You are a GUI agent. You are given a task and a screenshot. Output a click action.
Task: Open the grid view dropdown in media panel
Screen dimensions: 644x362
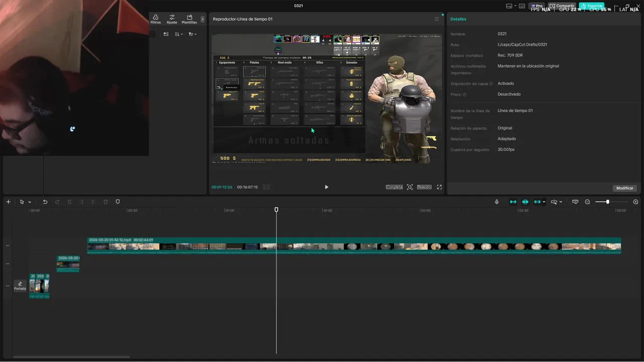166,34
